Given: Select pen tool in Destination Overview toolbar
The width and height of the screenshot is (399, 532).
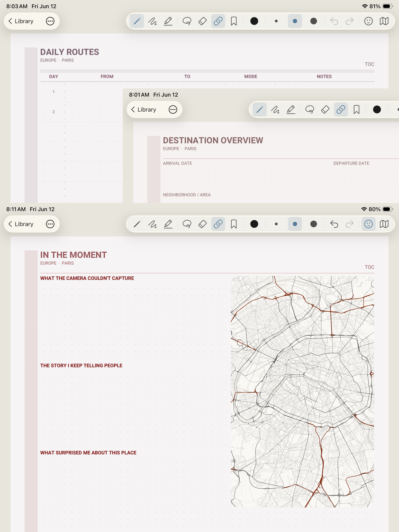Looking at the screenshot, I should tap(260, 110).
